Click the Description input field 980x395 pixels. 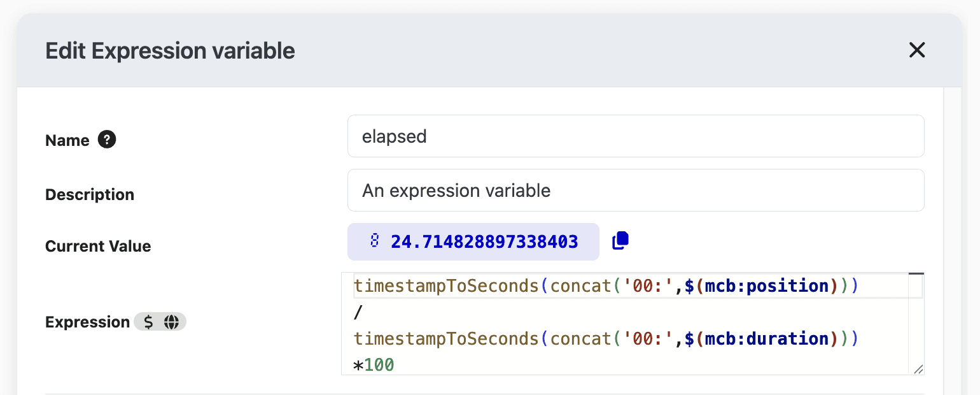pos(635,190)
